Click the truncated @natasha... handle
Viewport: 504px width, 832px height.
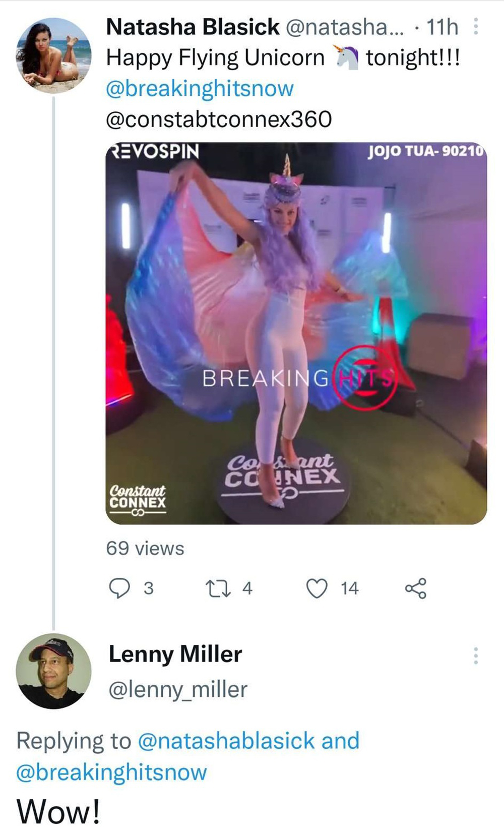345,27
